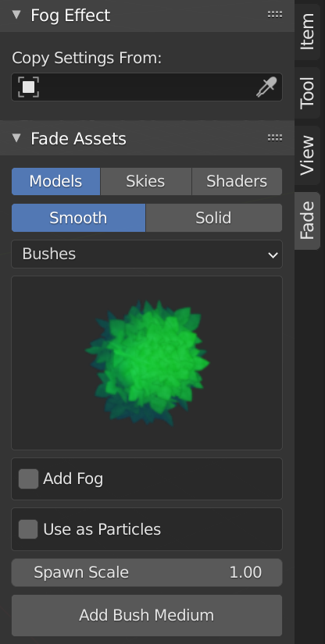Enable the Use as Particles checkbox

pyautogui.click(x=28, y=529)
